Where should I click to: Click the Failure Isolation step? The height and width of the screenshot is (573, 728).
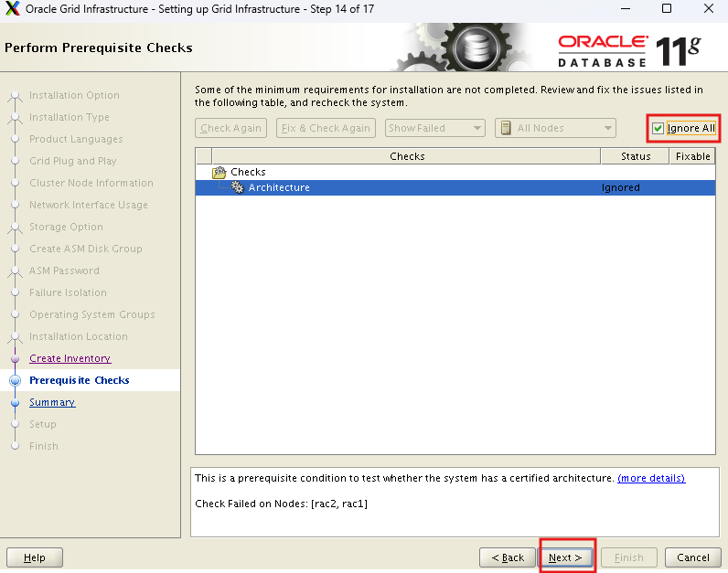pos(68,292)
